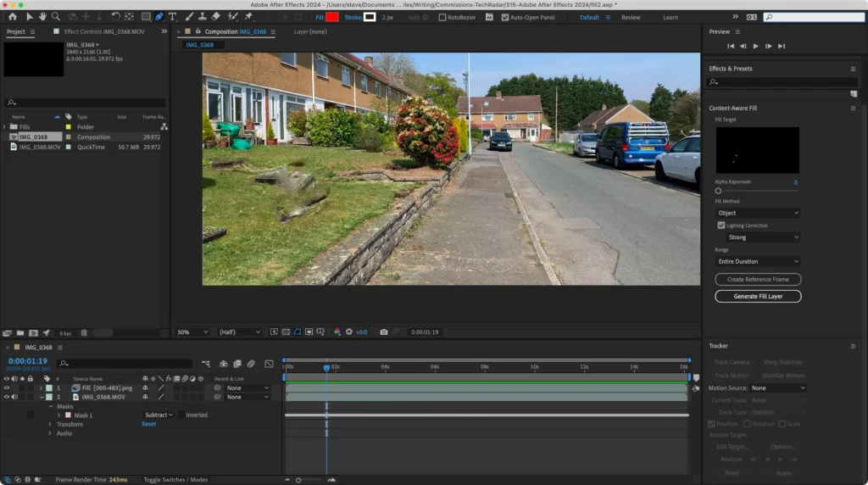Click Create Reference Frame button
Image resolution: width=868 pixels, height=485 pixels.
(x=758, y=279)
